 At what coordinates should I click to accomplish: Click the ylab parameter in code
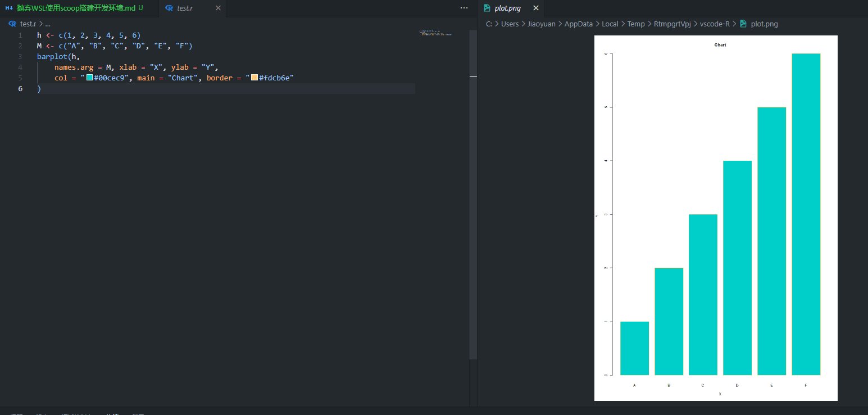click(180, 67)
